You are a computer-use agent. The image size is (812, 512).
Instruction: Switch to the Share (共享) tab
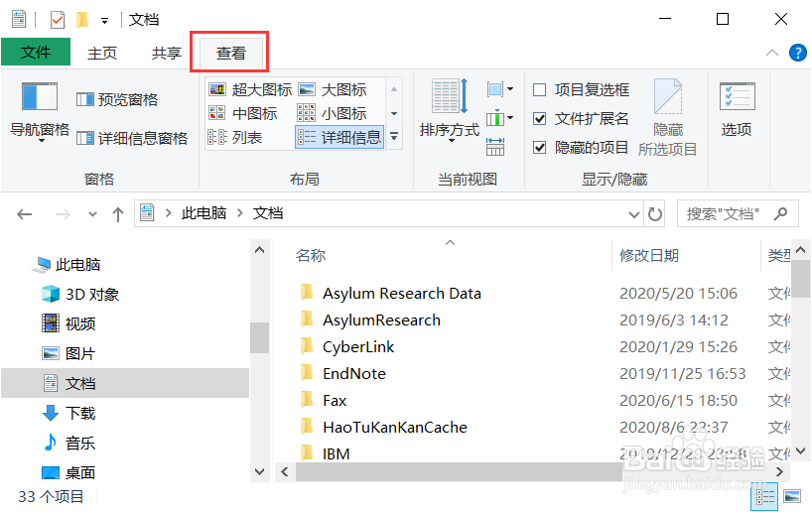point(166,53)
